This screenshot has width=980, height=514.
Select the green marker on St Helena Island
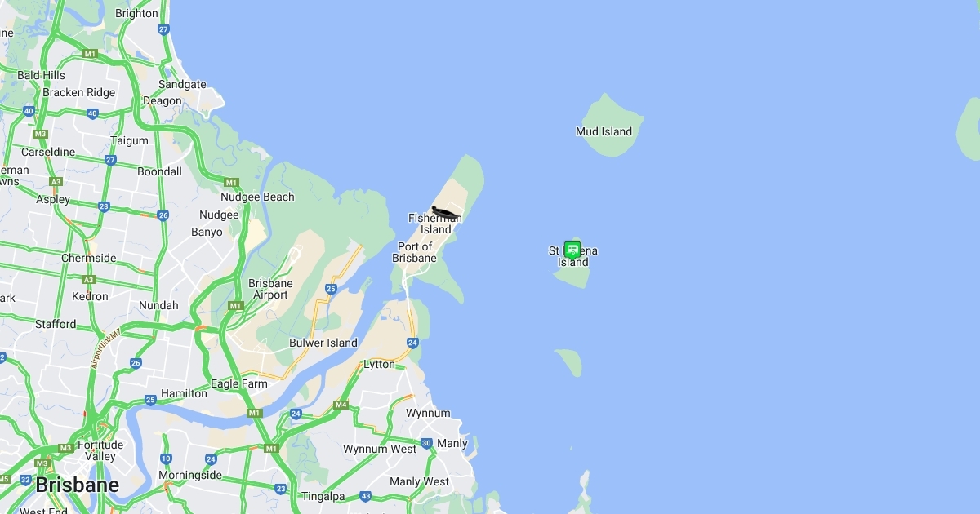tap(572, 250)
